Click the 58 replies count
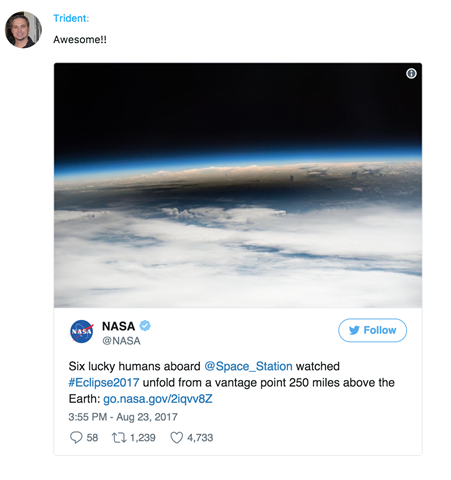Viewport: 451px width, 480px height. pyautogui.click(x=92, y=437)
